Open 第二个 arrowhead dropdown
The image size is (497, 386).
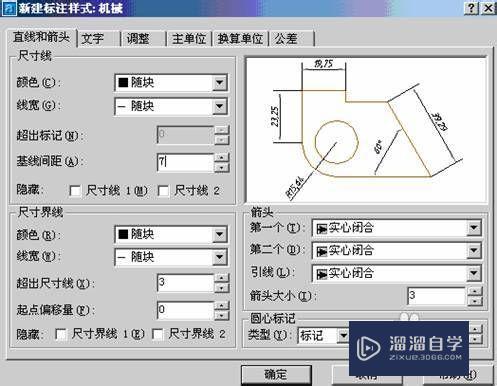point(473,251)
